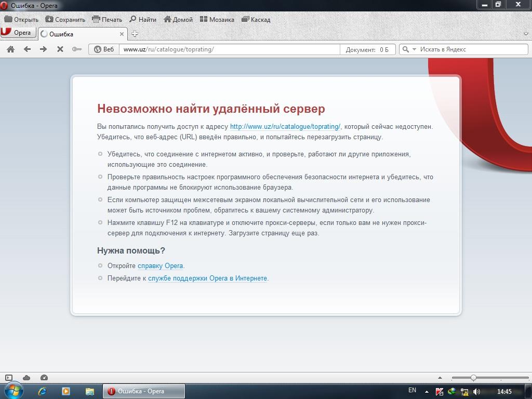Open the search engine dropdown arrow
This screenshot has height=399, width=532.
point(414,49)
